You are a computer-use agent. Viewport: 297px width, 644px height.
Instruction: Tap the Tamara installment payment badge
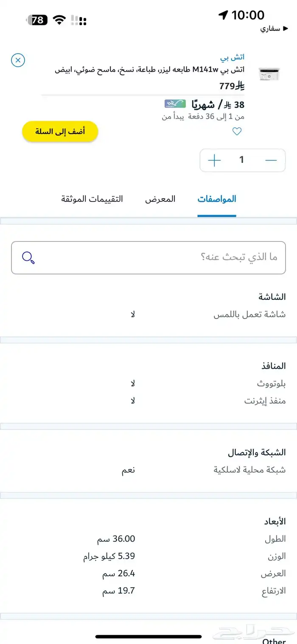pyautogui.click(x=175, y=104)
